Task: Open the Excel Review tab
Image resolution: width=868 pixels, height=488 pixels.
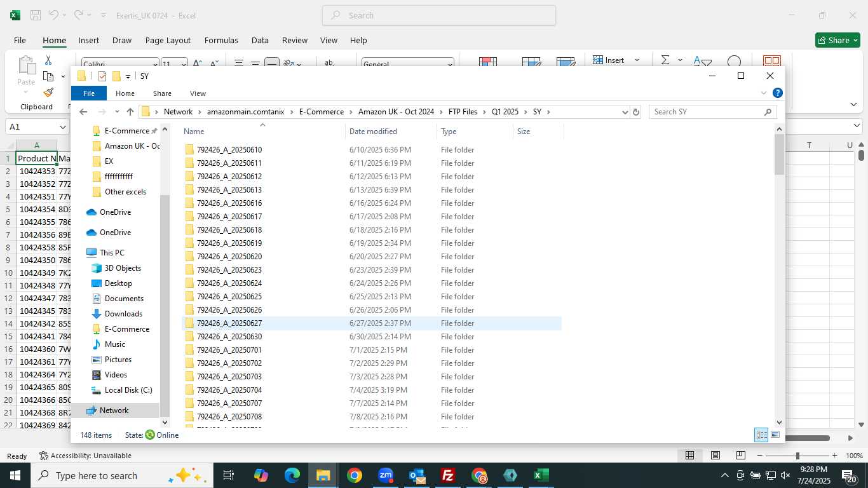Action: coord(295,40)
